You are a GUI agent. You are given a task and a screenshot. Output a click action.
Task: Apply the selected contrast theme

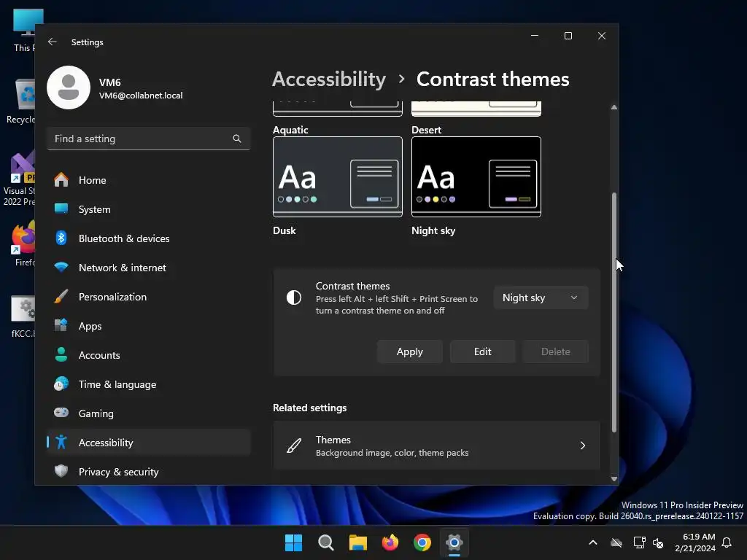click(x=410, y=351)
